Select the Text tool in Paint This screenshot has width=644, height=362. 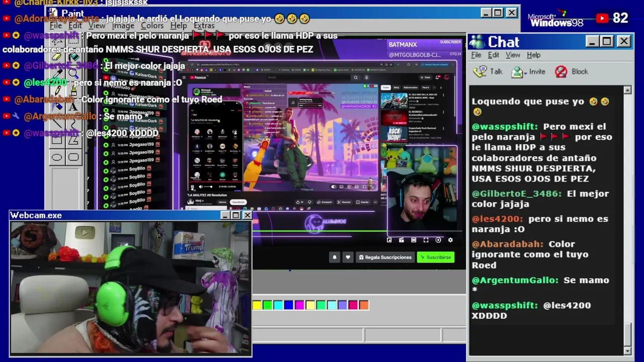73,106
